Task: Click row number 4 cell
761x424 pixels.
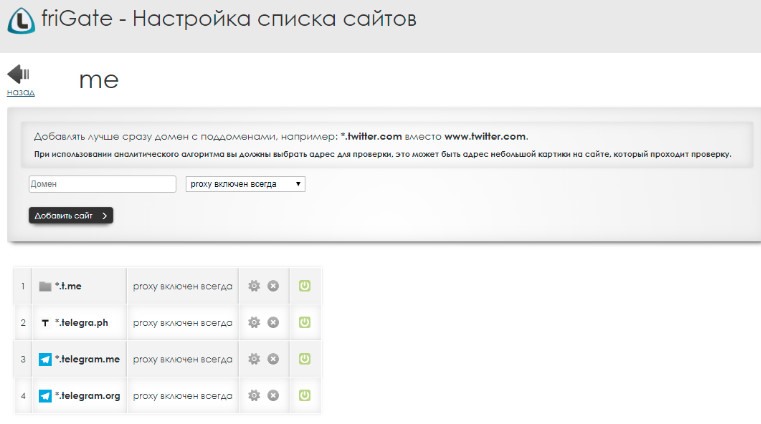Action: click(x=23, y=396)
